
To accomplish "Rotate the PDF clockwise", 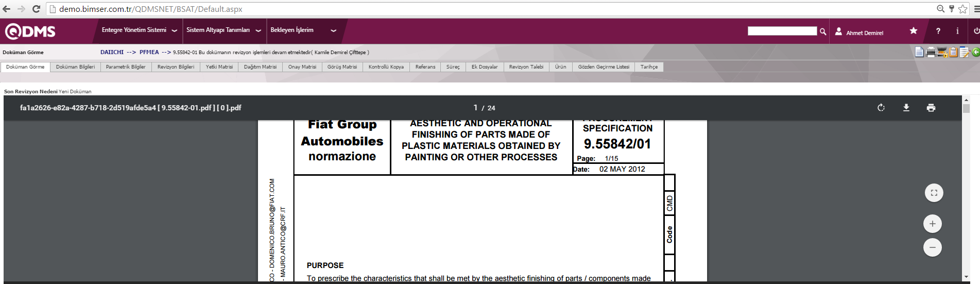I will tap(881, 108).
